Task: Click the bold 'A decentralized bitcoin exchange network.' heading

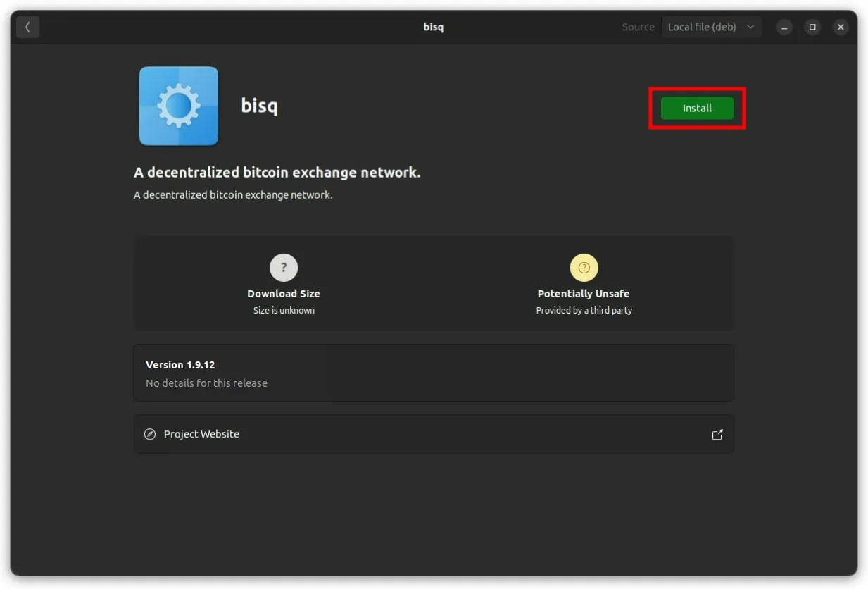Action: [277, 173]
